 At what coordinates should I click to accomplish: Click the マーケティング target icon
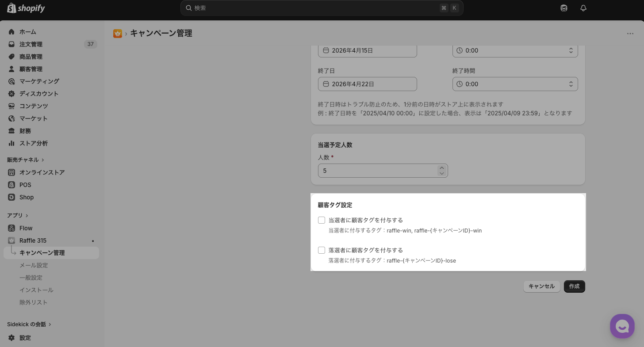click(x=12, y=81)
